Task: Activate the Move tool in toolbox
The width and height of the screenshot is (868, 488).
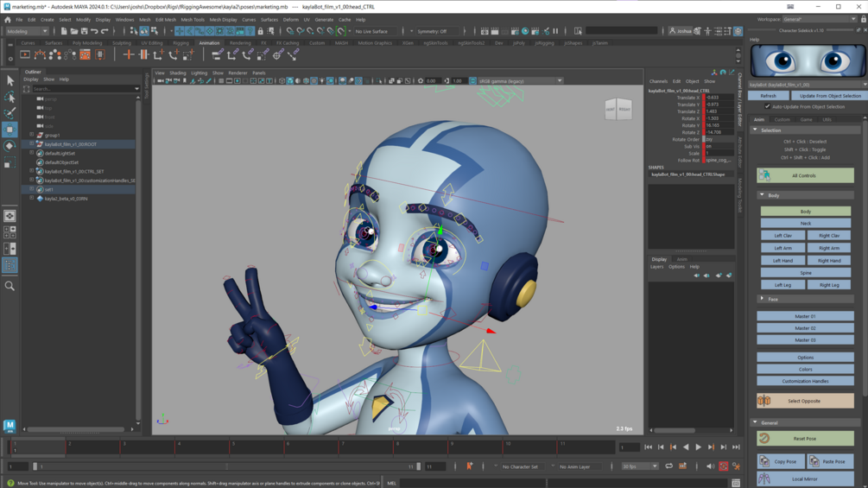Action: 10,130
